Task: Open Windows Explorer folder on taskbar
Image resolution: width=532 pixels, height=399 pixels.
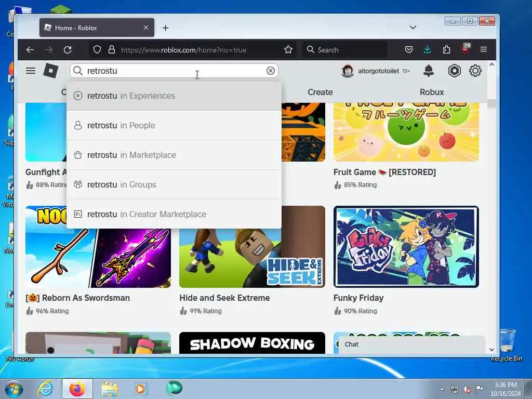Action: [x=109, y=389]
